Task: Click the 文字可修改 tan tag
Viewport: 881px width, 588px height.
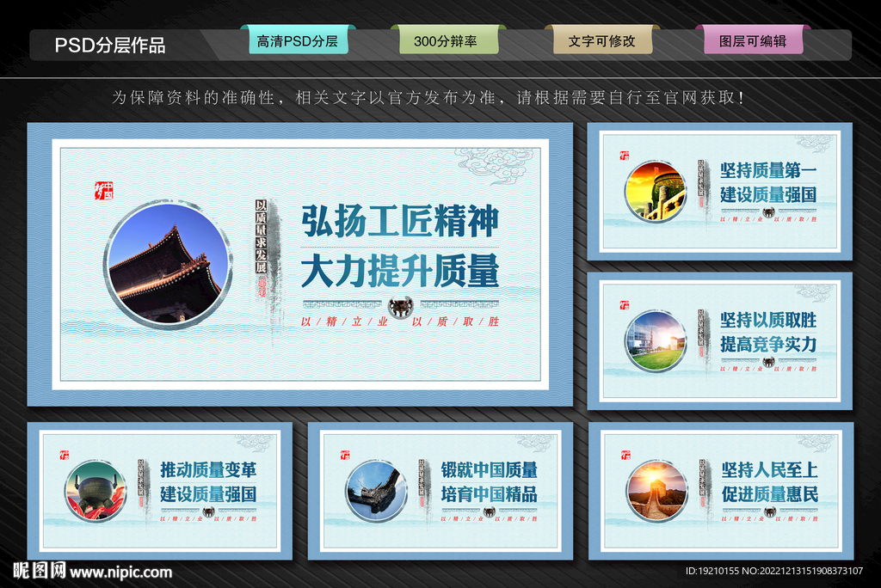Action: click(602, 40)
